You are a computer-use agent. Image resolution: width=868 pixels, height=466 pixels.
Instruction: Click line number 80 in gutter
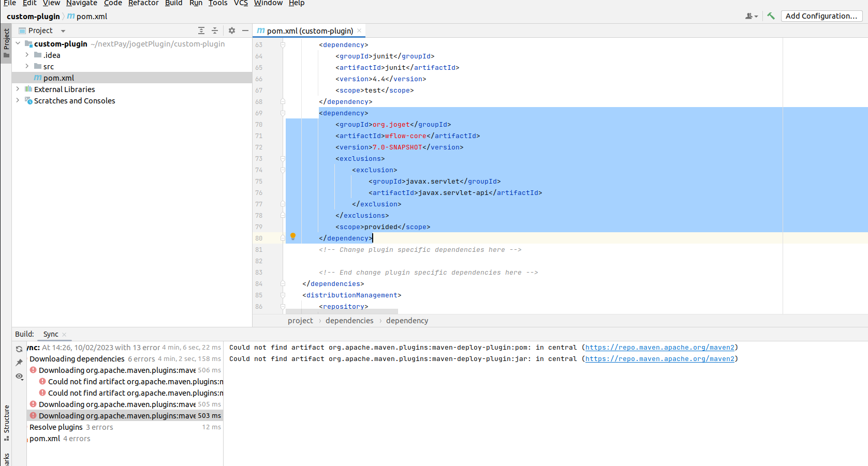[x=259, y=238]
